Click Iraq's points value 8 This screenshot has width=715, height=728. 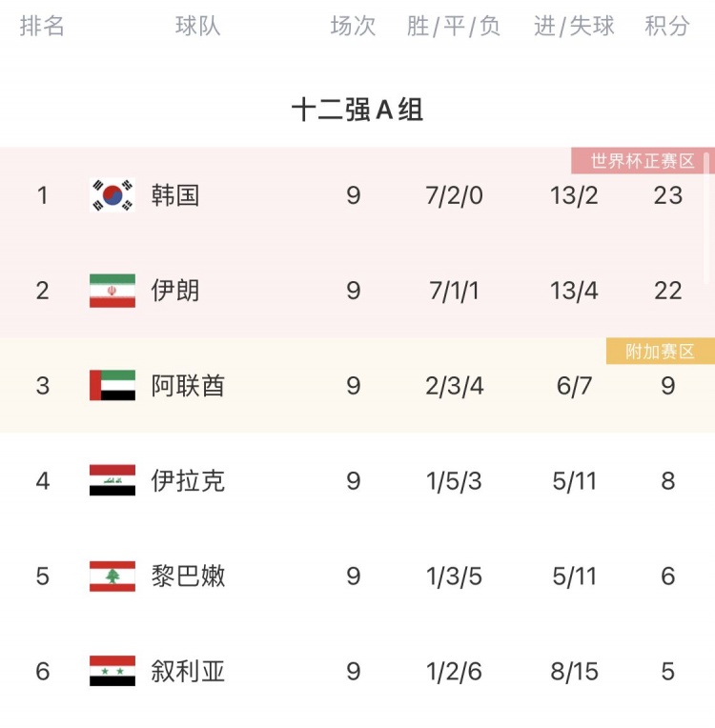click(x=668, y=480)
